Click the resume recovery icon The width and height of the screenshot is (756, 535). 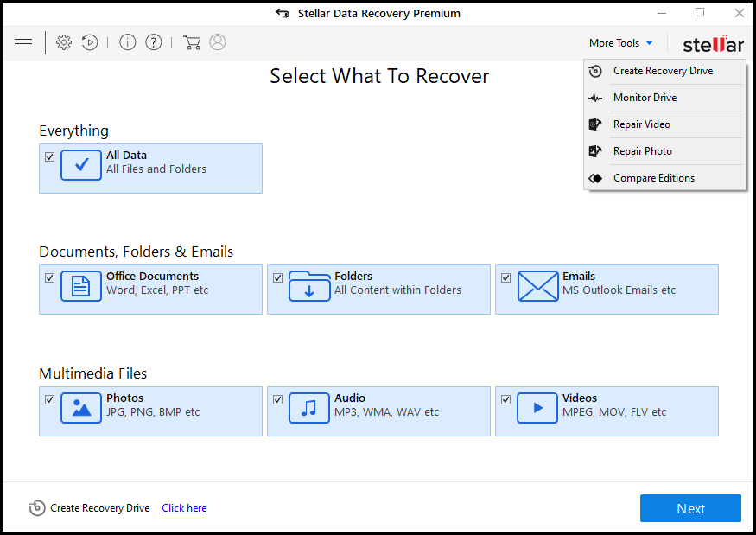90,42
